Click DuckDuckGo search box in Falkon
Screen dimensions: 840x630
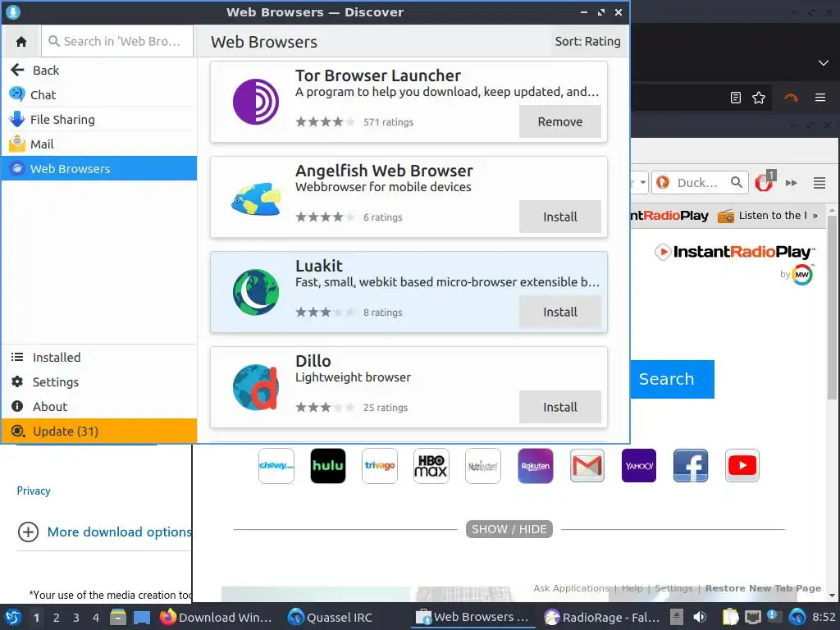pyautogui.click(x=700, y=183)
